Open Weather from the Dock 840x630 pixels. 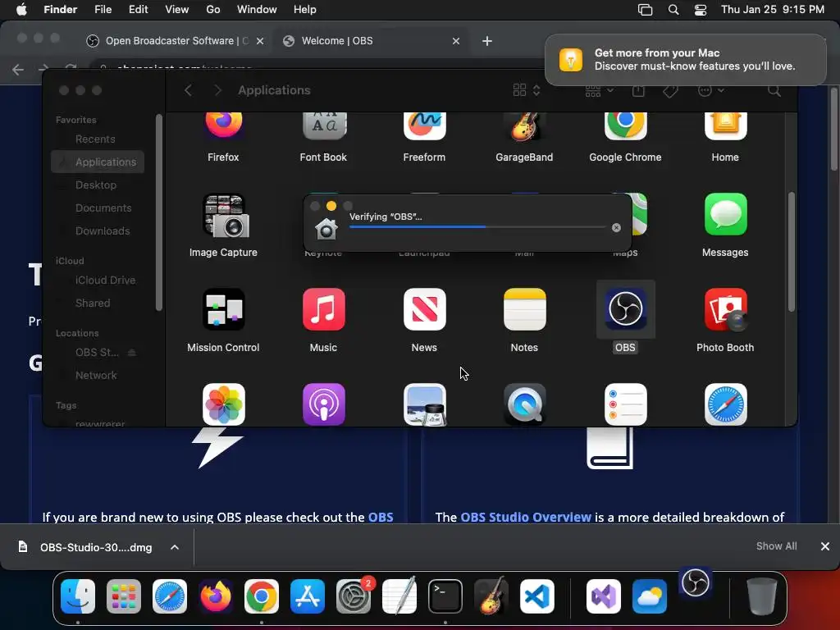[x=650, y=596]
